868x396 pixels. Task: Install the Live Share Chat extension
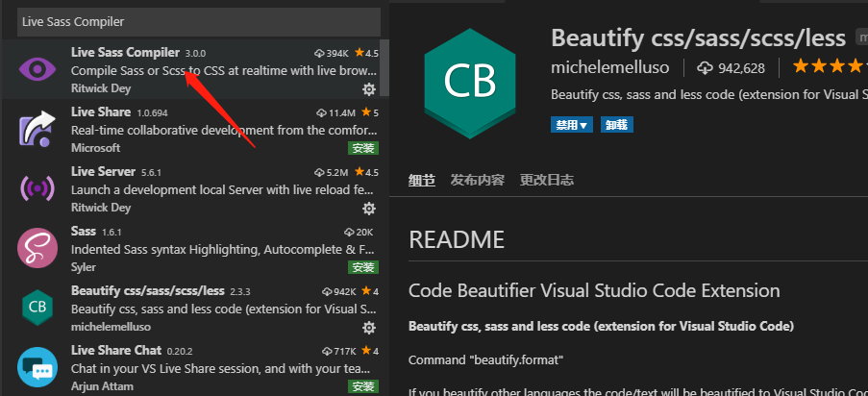click(x=363, y=386)
